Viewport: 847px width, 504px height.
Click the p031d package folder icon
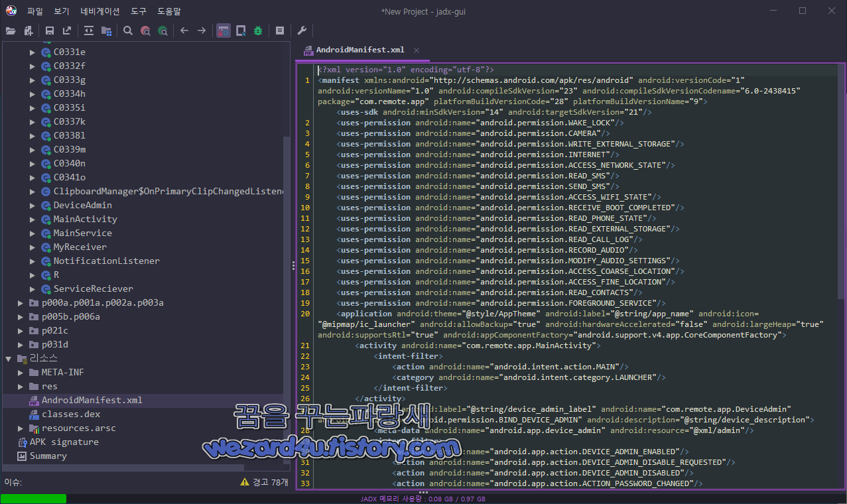click(x=34, y=344)
